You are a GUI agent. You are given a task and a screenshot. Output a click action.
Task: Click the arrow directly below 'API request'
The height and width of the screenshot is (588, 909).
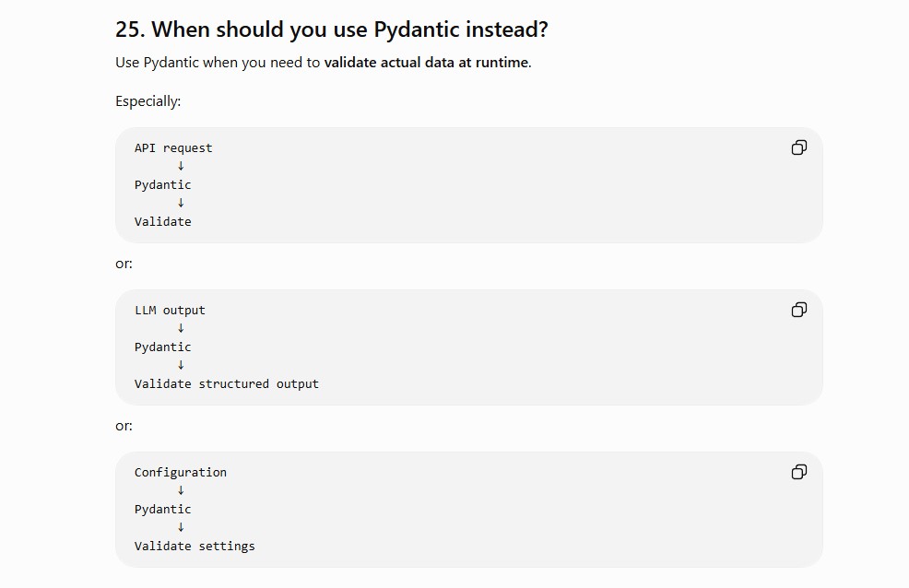[181, 166]
